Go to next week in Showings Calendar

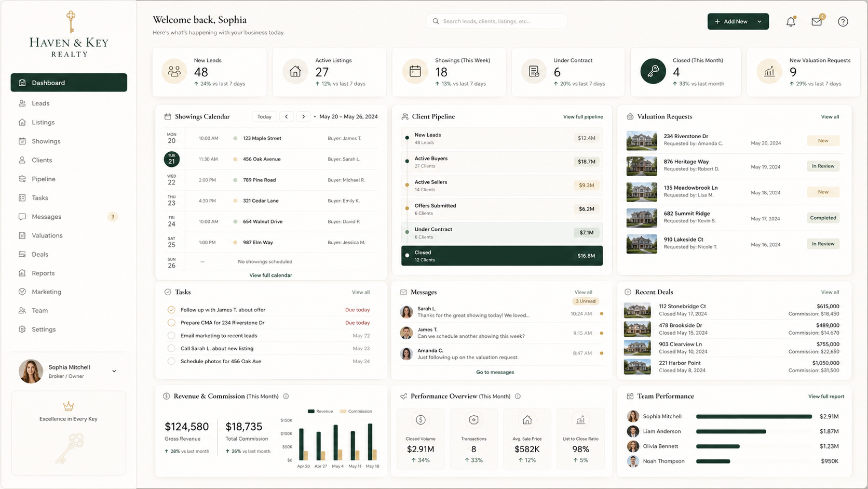click(x=303, y=116)
